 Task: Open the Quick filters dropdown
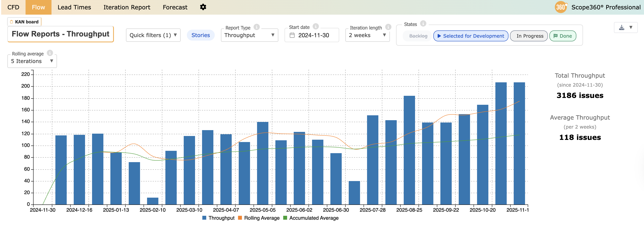[153, 35]
